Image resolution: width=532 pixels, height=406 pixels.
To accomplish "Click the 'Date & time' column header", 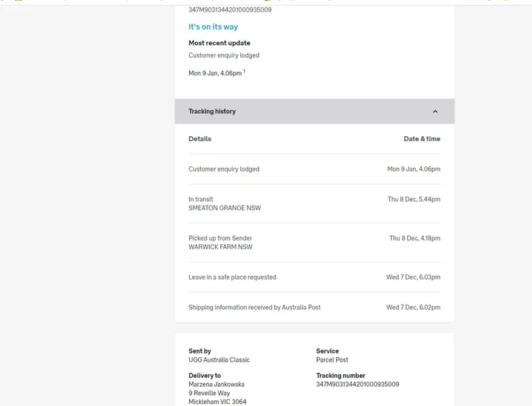I will tap(421, 139).
